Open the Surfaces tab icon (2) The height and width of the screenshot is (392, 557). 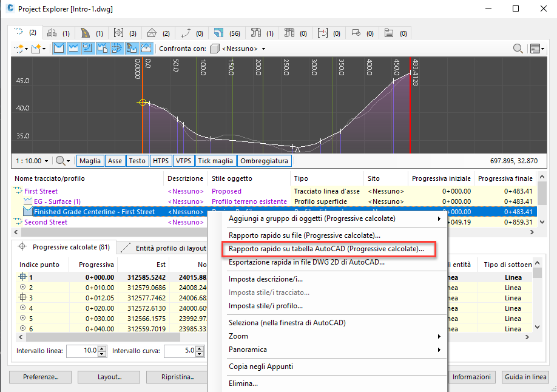pos(158,33)
